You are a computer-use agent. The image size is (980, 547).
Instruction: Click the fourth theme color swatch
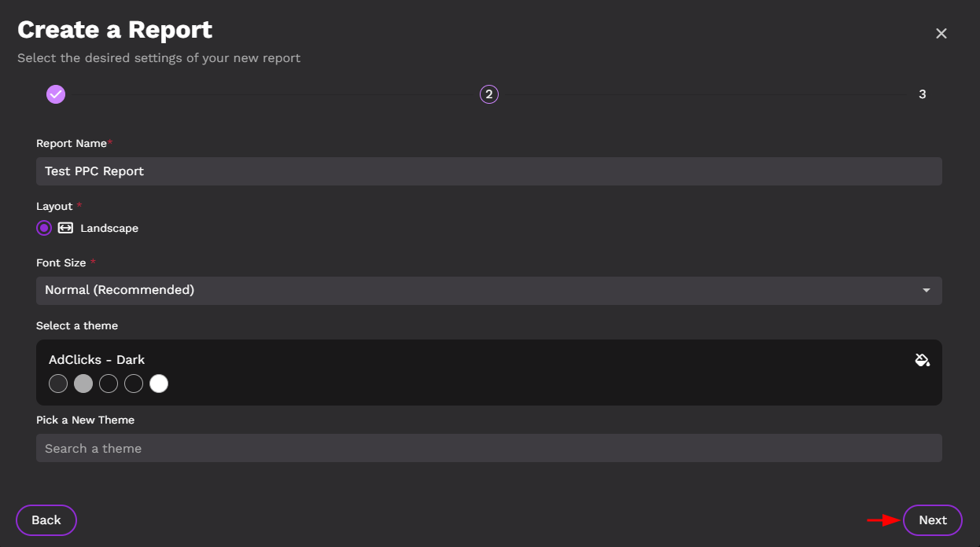point(134,384)
